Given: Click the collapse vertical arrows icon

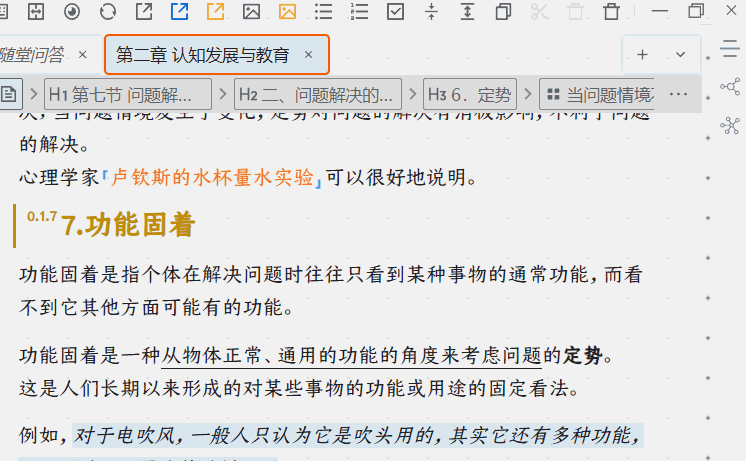Looking at the screenshot, I should 431,11.
